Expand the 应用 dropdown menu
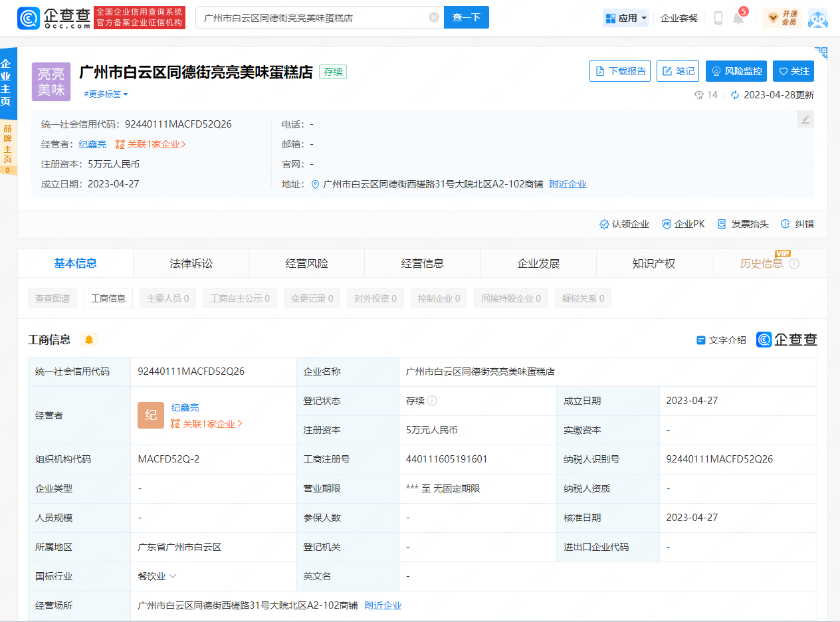Image resolution: width=840 pixels, height=622 pixels. point(626,18)
